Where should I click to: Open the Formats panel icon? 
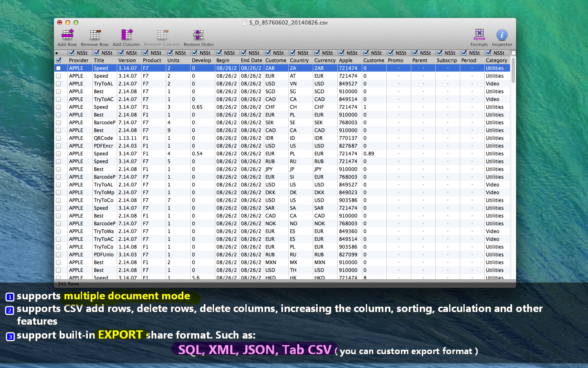tap(479, 34)
